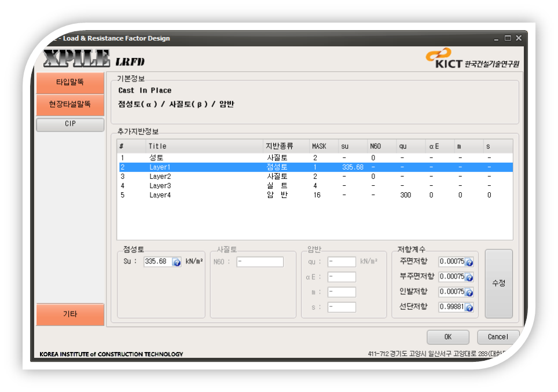
Task: Click the 지반종류 column header
Action: point(286,146)
